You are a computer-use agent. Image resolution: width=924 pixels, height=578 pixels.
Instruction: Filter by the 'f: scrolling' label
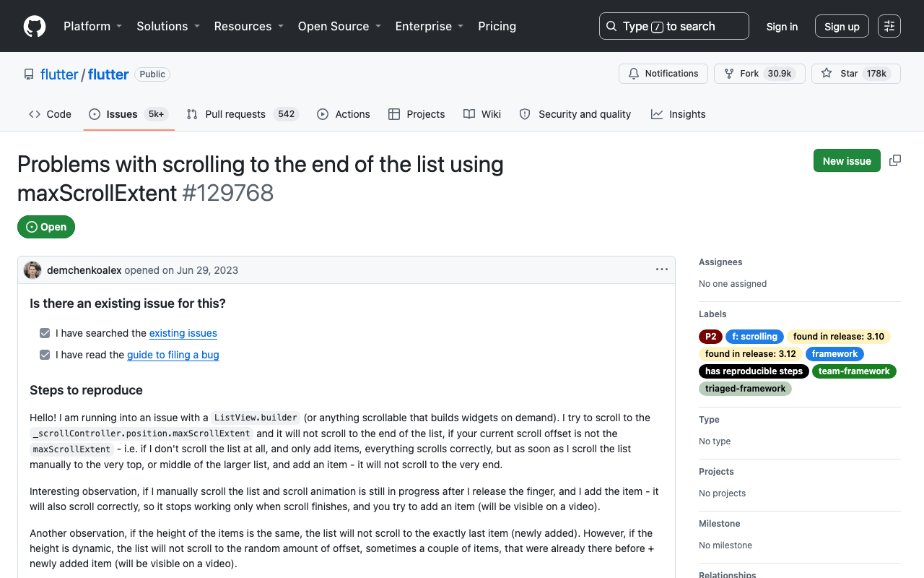755,337
